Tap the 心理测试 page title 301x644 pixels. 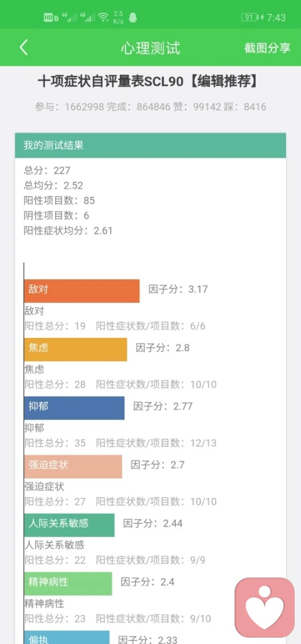click(150, 48)
